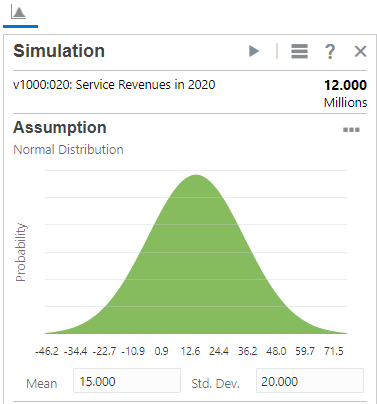Click the 59.7 axis tick label

[305, 351]
